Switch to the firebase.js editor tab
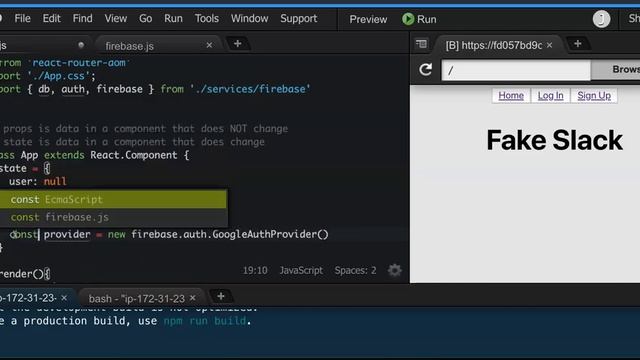The width and height of the screenshot is (640, 360). pyautogui.click(x=129, y=46)
